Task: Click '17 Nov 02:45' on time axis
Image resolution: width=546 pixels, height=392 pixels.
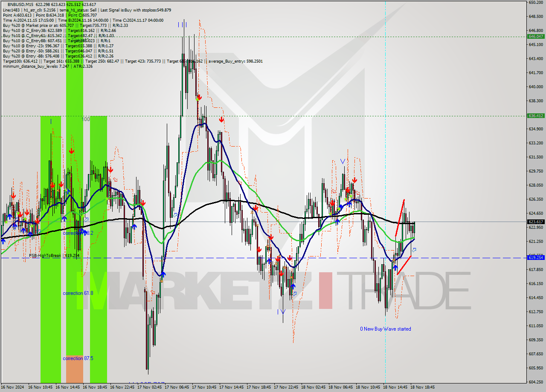Action: 149,387
